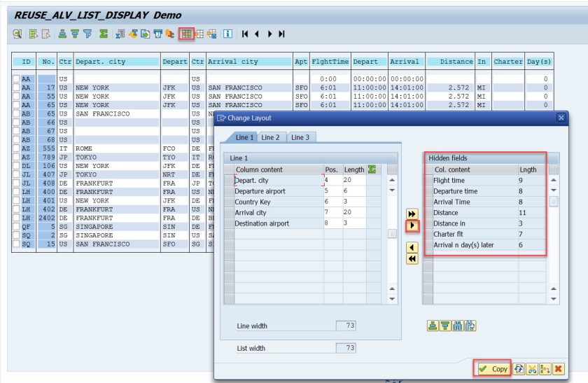Click the scissors icon beside Copy
Screen dimensions: 588x383
pos(532,369)
